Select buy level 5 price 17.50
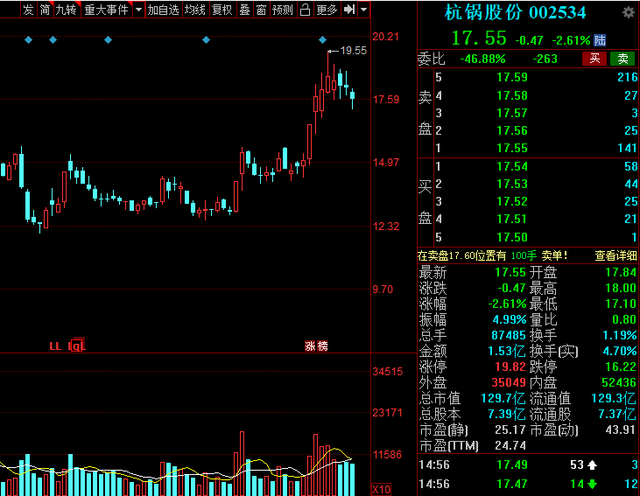Screen dimensions: 640x496 (512, 237)
